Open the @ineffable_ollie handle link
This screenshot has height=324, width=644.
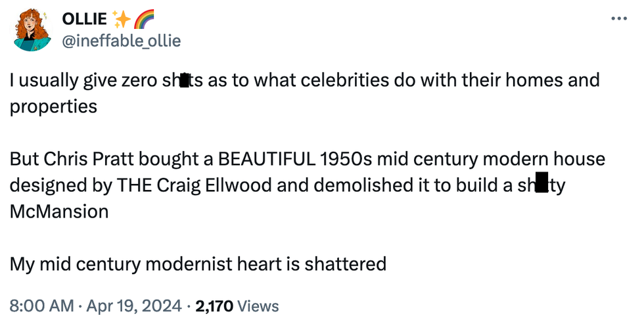point(121,41)
